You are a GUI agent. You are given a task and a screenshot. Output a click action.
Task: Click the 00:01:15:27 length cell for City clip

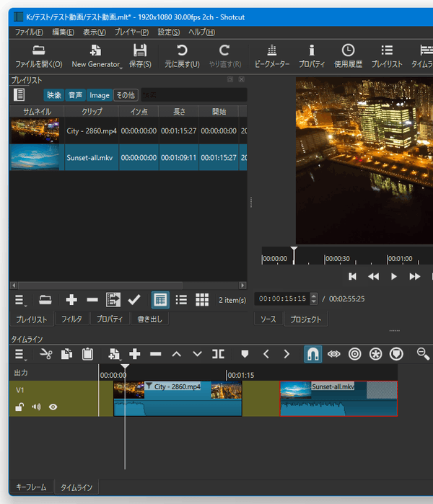(x=178, y=131)
